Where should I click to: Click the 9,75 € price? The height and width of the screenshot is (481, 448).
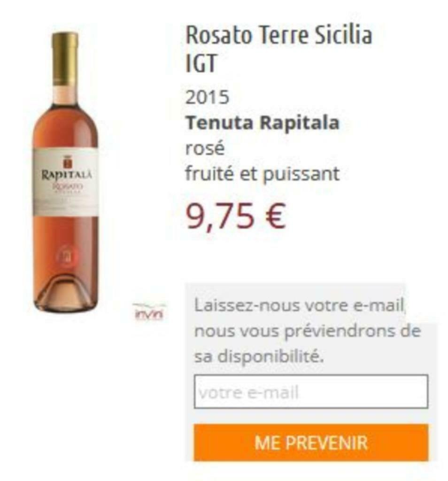pos(236,216)
